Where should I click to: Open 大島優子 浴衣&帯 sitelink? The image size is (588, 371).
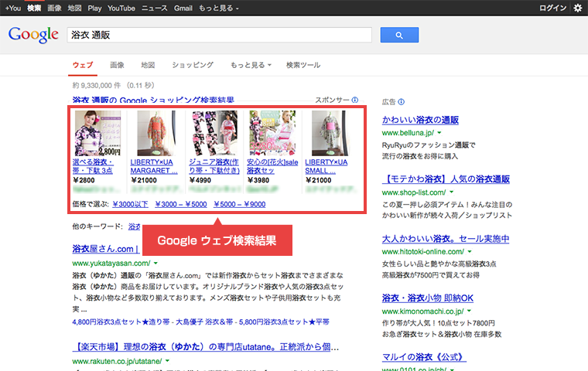point(204,322)
